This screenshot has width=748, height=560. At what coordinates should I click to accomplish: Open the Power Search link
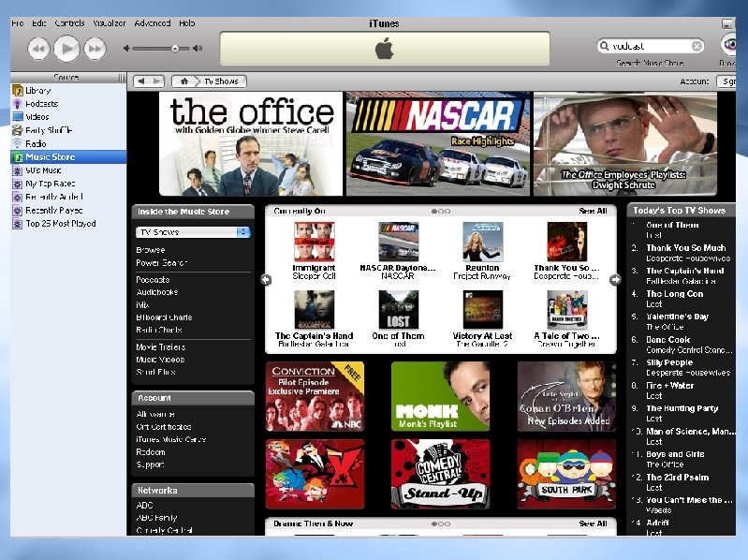pos(161,263)
